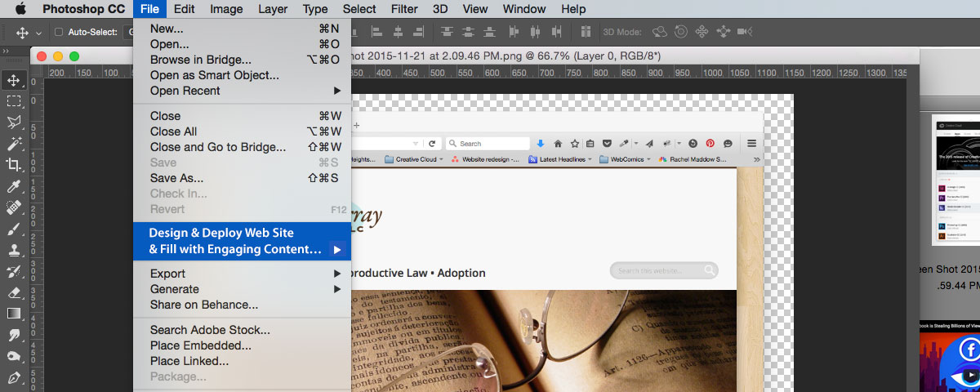Select the Eyedropper tool

tap(14, 186)
